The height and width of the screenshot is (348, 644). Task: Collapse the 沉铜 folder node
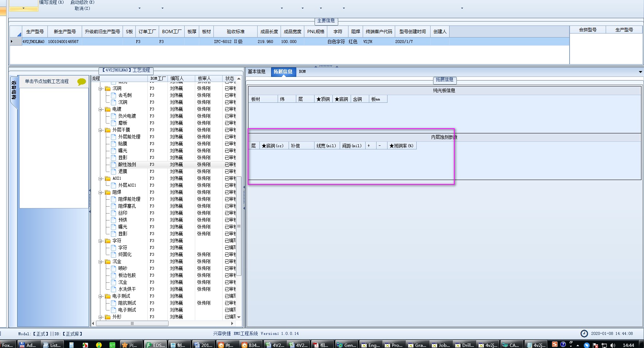point(100,88)
